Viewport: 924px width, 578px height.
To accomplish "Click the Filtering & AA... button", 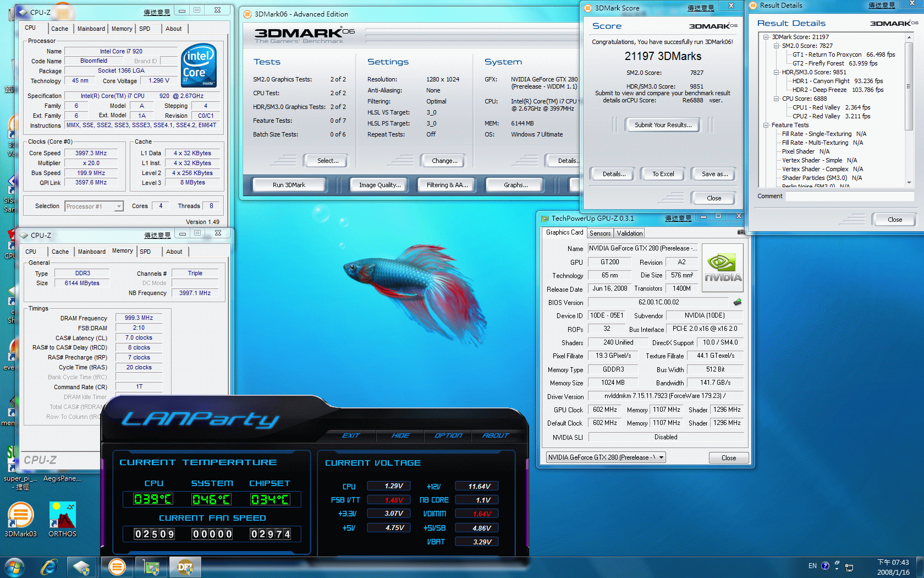I will point(447,185).
